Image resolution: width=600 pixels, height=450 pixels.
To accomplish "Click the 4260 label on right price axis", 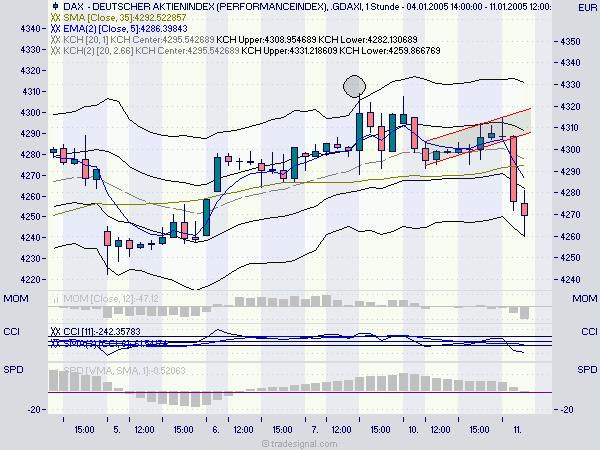I will click(x=570, y=236).
